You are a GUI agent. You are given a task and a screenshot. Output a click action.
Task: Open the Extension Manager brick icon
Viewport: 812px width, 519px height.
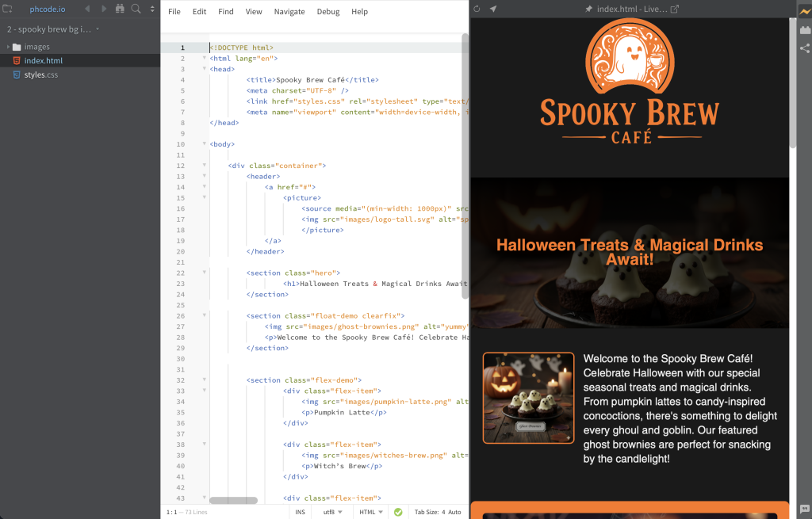(x=804, y=30)
